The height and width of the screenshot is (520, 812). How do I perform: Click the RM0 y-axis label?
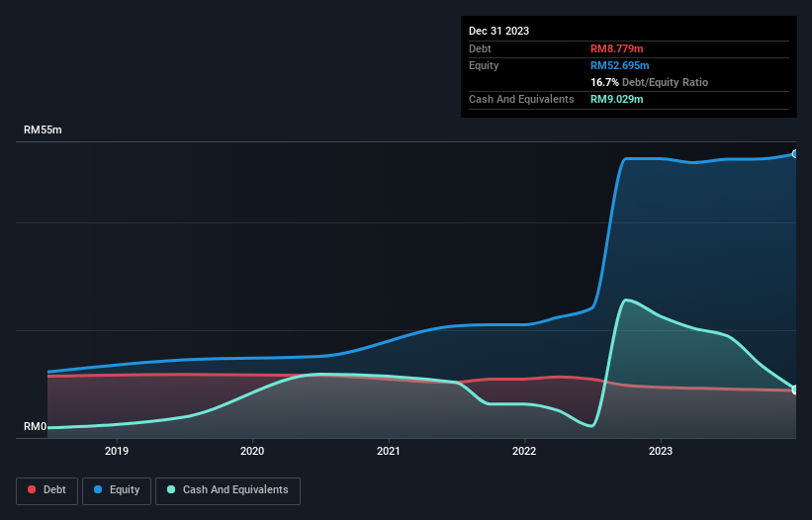pyautogui.click(x=36, y=427)
